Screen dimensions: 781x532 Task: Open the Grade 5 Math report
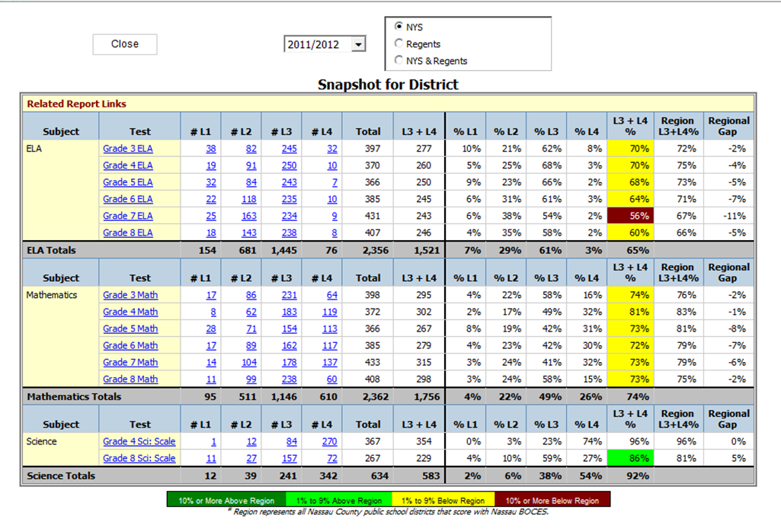(130, 328)
